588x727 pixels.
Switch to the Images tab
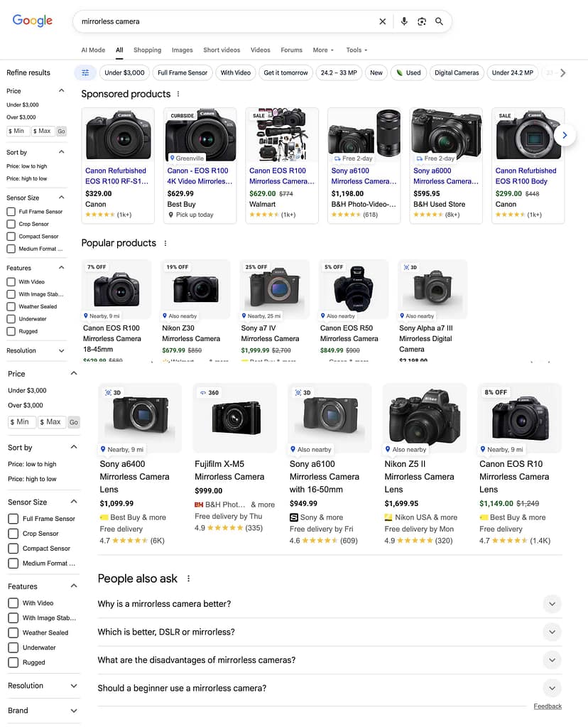[x=182, y=50]
